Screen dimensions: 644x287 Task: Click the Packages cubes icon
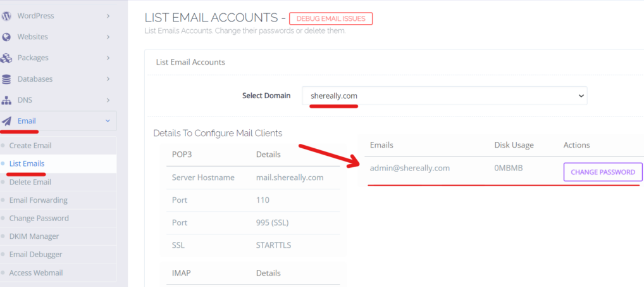pyautogui.click(x=7, y=58)
